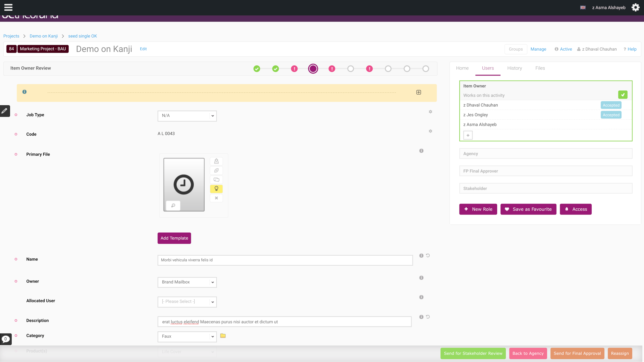This screenshot has height=362, width=644.
Task: Click the upload icon beside file thumbnail
Action: (x=216, y=161)
